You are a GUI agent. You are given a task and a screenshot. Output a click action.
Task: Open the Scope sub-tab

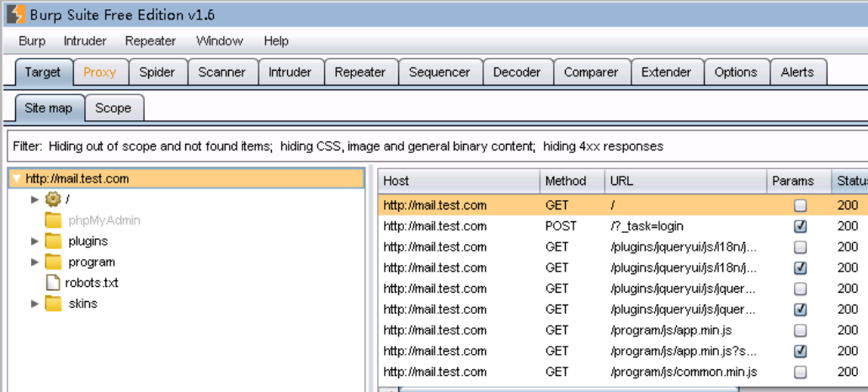coord(114,109)
